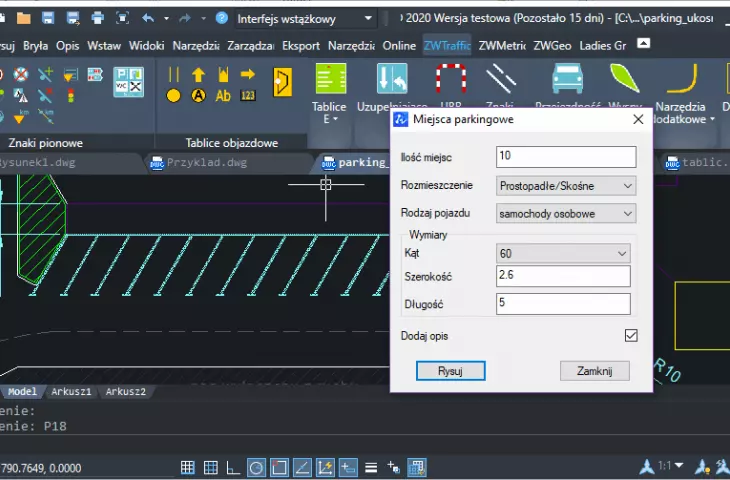Toggle ortho mode in status bar
This screenshot has height=480, width=730.
(x=233, y=467)
